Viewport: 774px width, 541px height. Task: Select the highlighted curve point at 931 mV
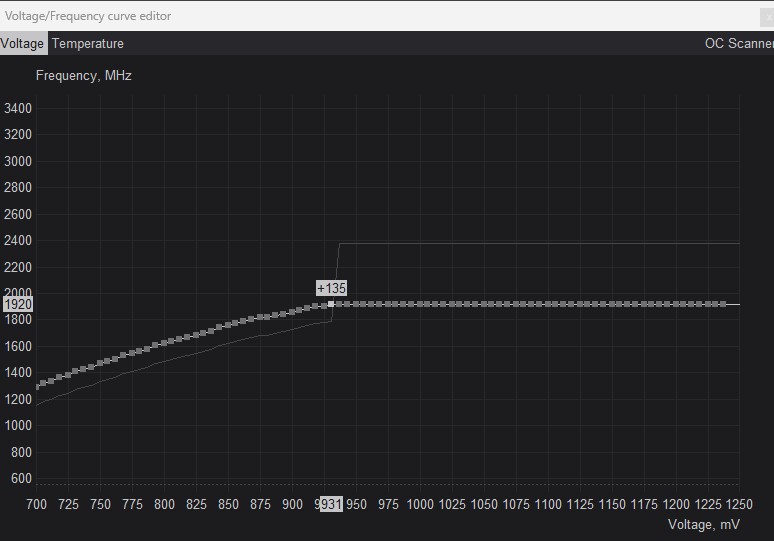pyautogui.click(x=331, y=304)
